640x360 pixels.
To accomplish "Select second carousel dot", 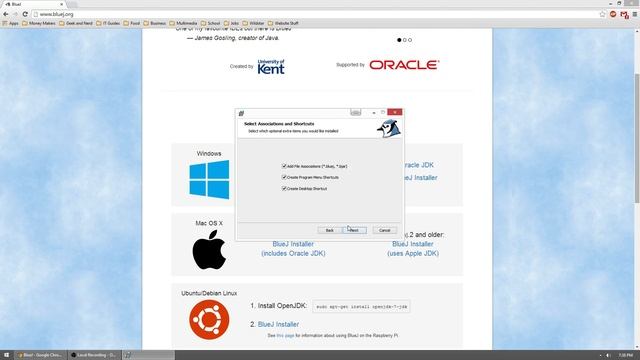I will (404, 40).
